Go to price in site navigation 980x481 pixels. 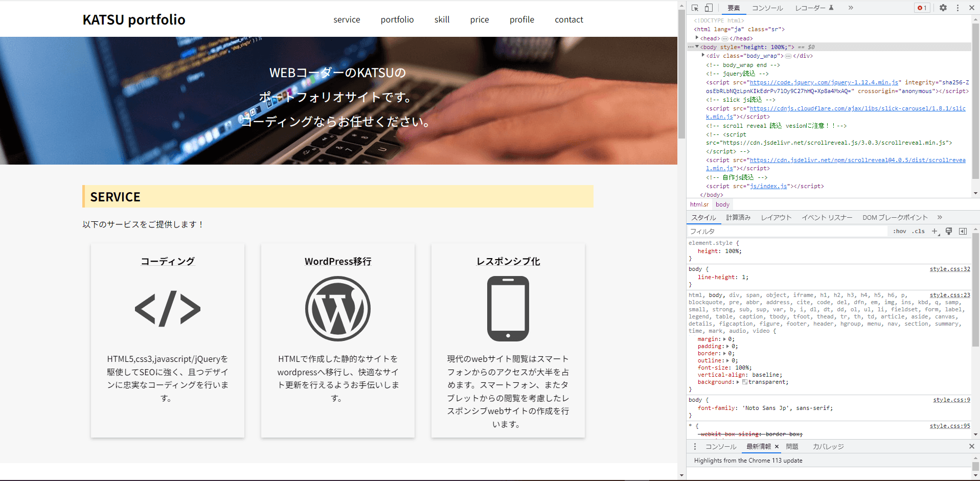[480, 19]
